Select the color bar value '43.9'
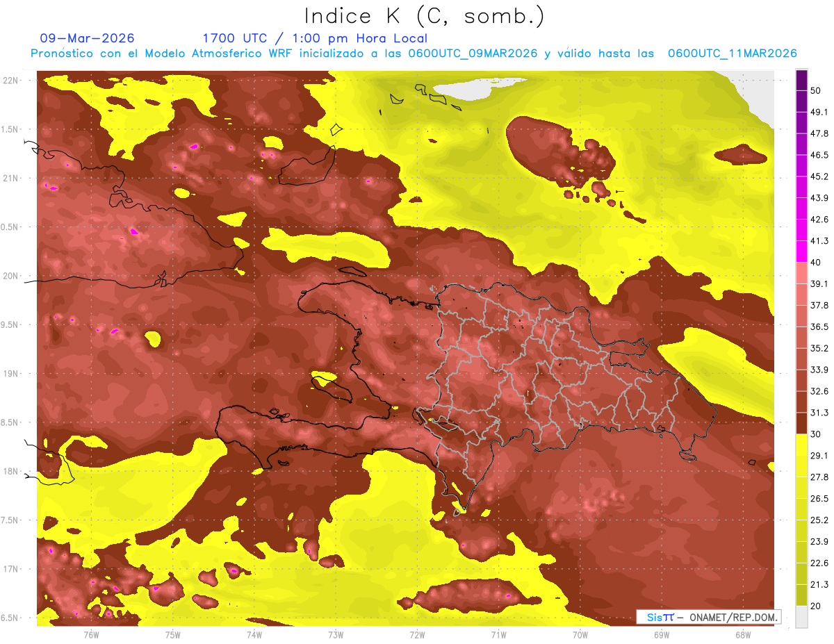 coord(819,198)
